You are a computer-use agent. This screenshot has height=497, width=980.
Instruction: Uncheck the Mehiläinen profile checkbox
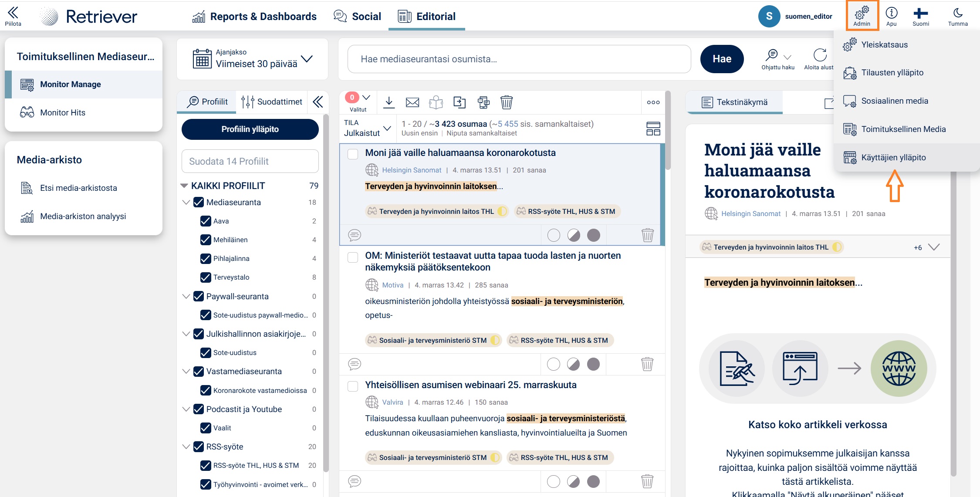206,240
